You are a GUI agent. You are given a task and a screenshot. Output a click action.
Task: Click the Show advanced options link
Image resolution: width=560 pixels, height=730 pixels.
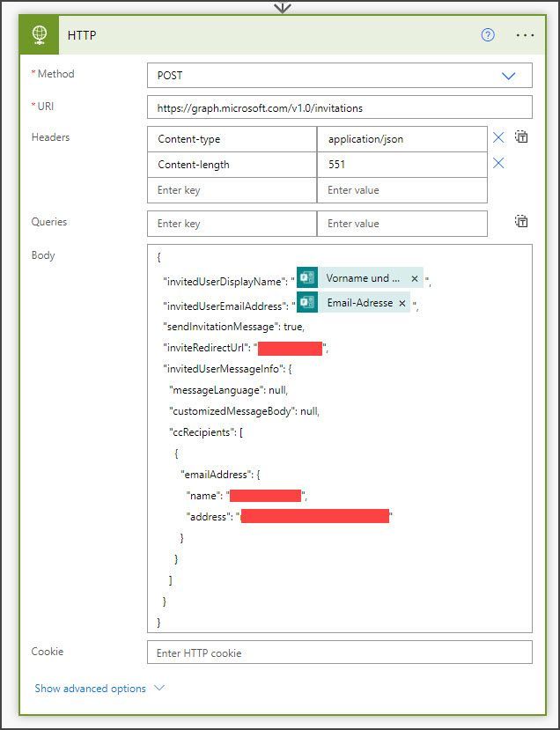91,688
